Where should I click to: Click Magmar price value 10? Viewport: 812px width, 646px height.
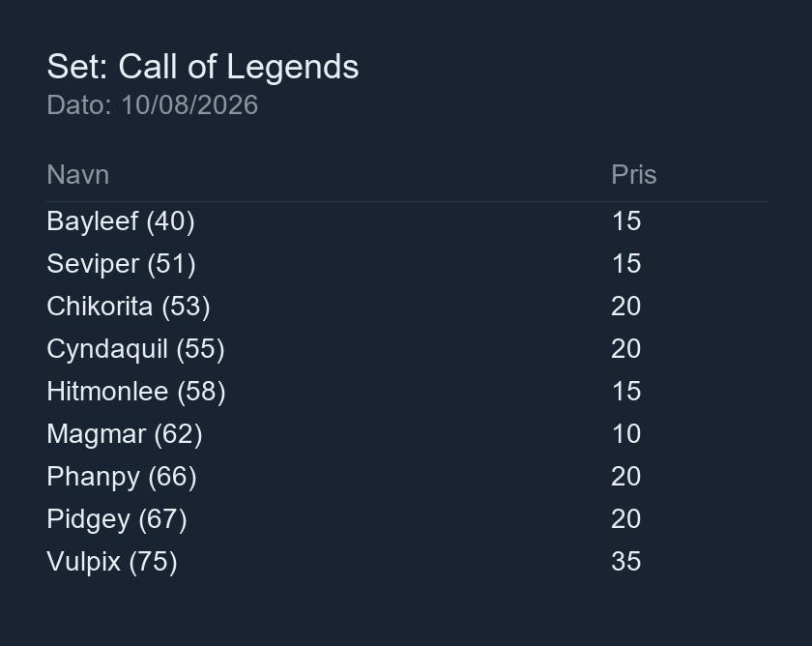626,433
